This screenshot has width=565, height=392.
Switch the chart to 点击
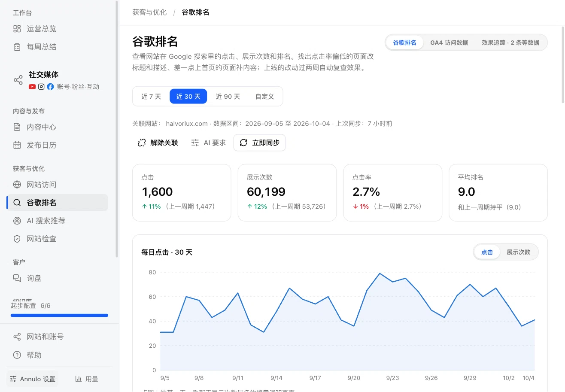487,252
